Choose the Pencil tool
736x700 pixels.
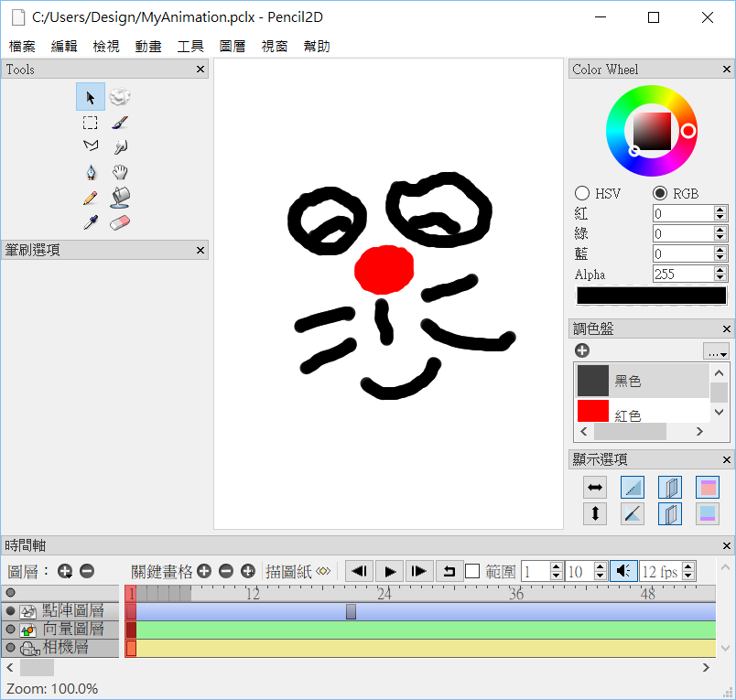pos(90,197)
